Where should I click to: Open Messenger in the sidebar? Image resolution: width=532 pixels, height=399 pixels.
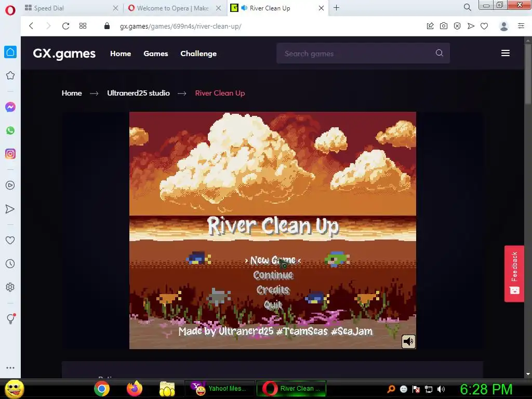(x=10, y=107)
